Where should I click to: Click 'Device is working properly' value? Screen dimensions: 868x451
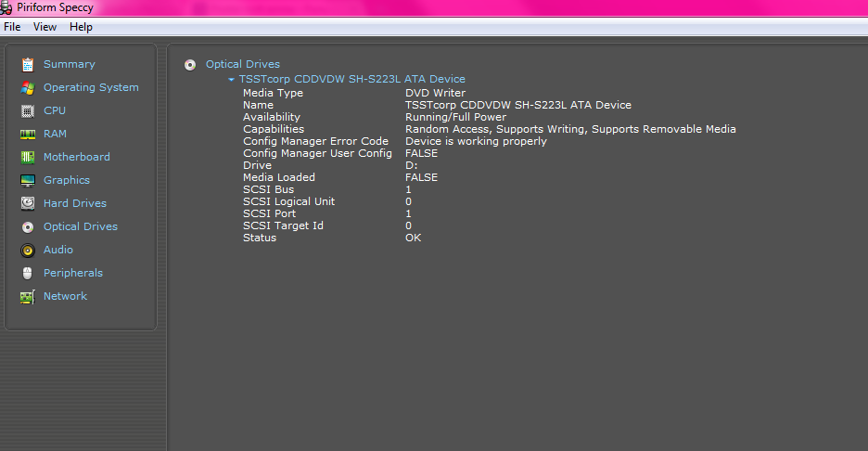476,141
